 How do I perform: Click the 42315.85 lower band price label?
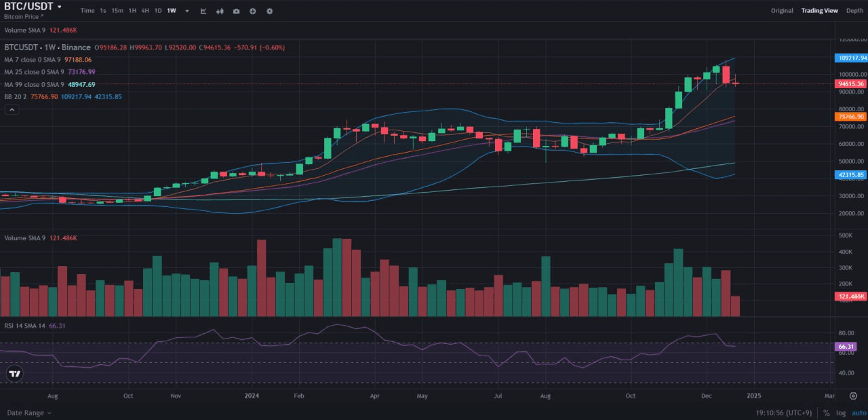(850, 174)
